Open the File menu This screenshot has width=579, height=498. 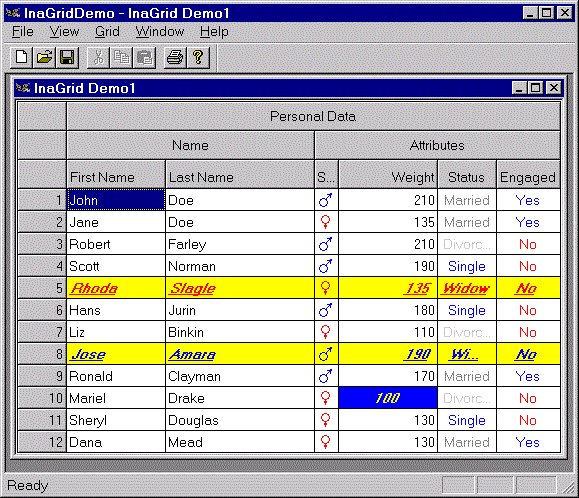[x=23, y=32]
